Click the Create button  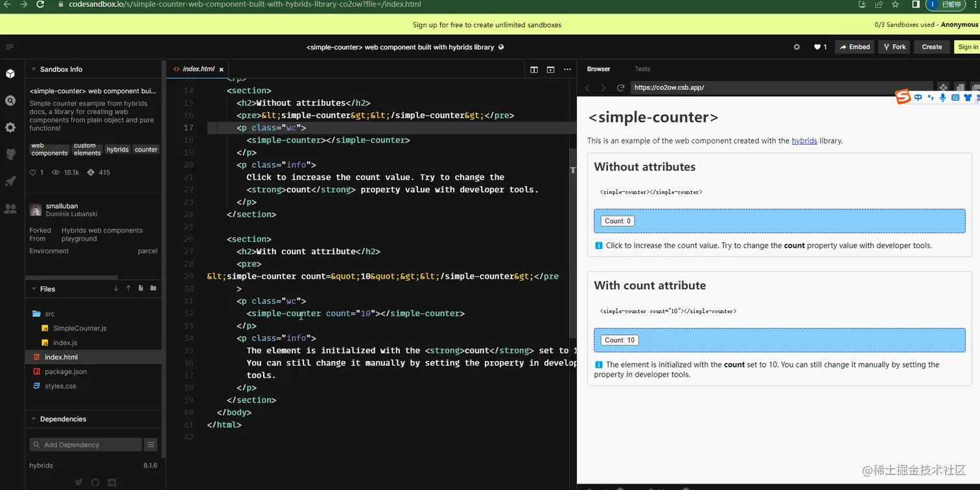(931, 47)
